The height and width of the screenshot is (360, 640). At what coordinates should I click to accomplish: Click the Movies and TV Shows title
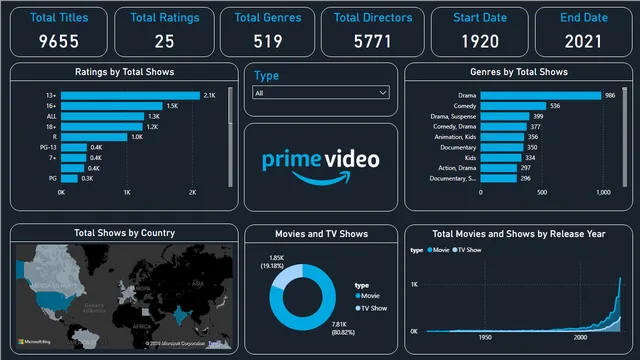(x=321, y=234)
